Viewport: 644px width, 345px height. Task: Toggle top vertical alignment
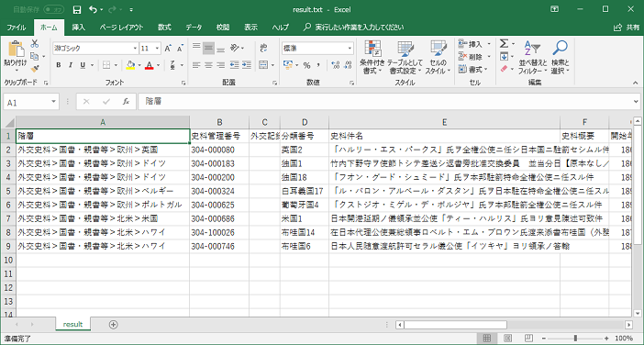[x=196, y=48]
